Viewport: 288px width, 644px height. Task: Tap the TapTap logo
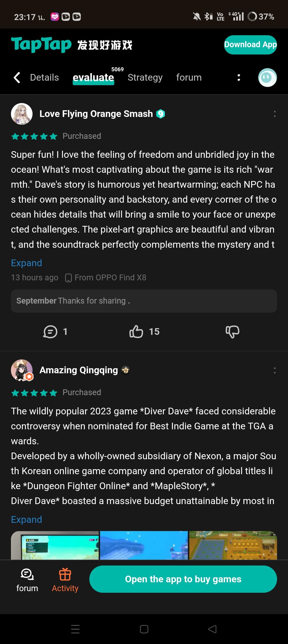coord(41,45)
